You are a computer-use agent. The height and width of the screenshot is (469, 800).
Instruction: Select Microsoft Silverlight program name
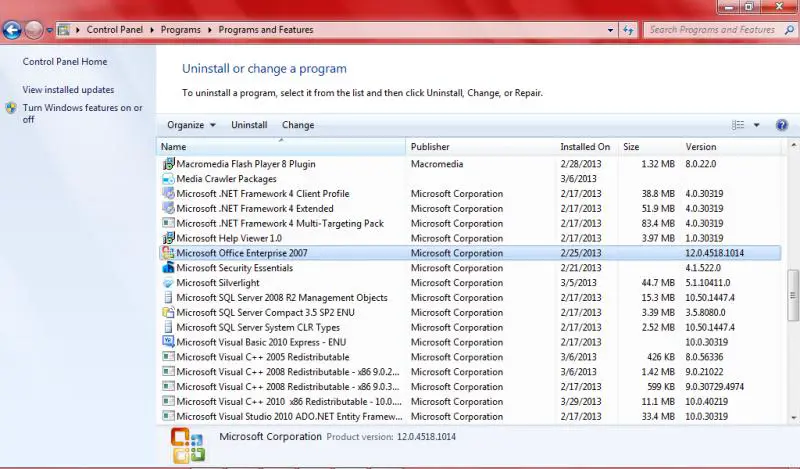pyautogui.click(x=218, y=283)
